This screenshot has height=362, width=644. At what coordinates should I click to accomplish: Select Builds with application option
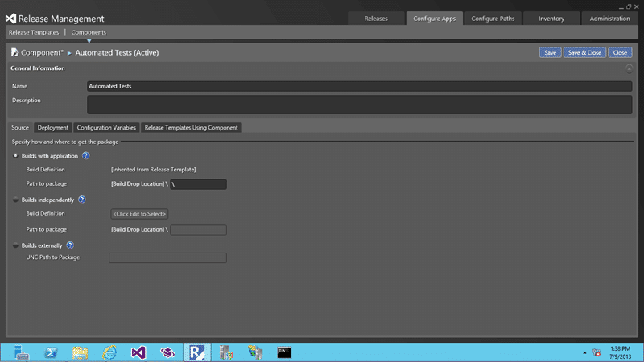click(15, 156)
